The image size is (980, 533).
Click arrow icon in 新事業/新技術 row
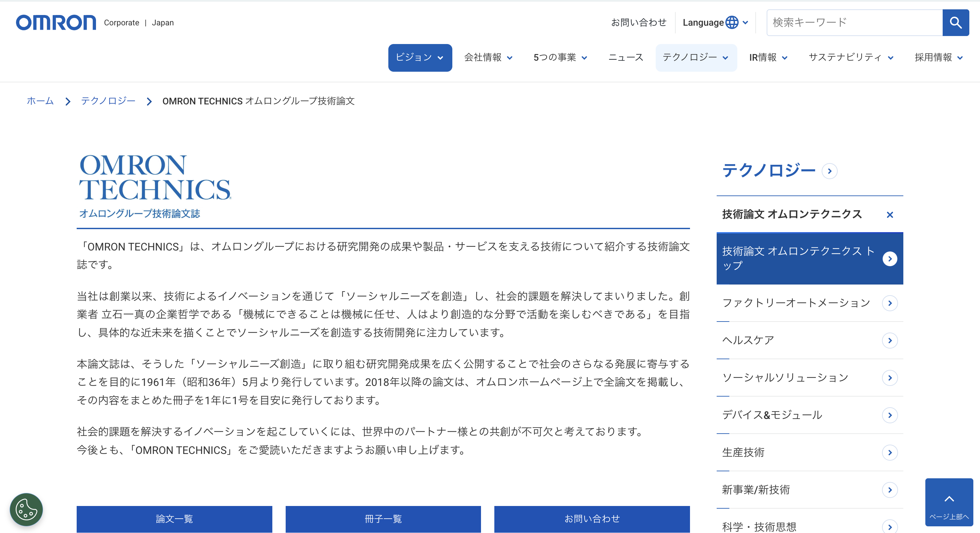point(889,490)
